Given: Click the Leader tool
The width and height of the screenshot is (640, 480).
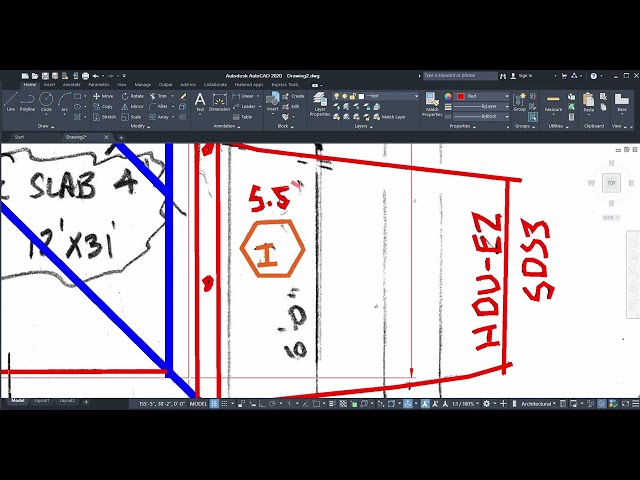Looking at the screenshot, I should (x=244, y=107).
